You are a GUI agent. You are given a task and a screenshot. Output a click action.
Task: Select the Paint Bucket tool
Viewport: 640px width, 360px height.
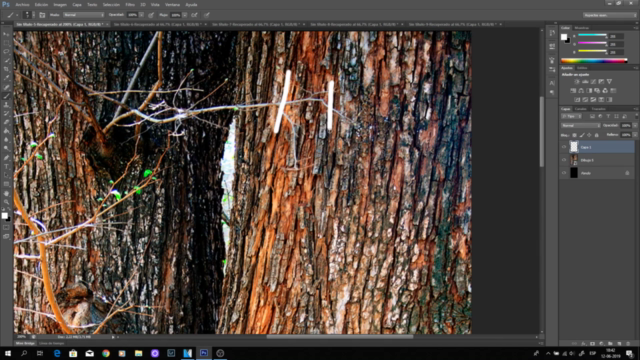tap(6, 131)
